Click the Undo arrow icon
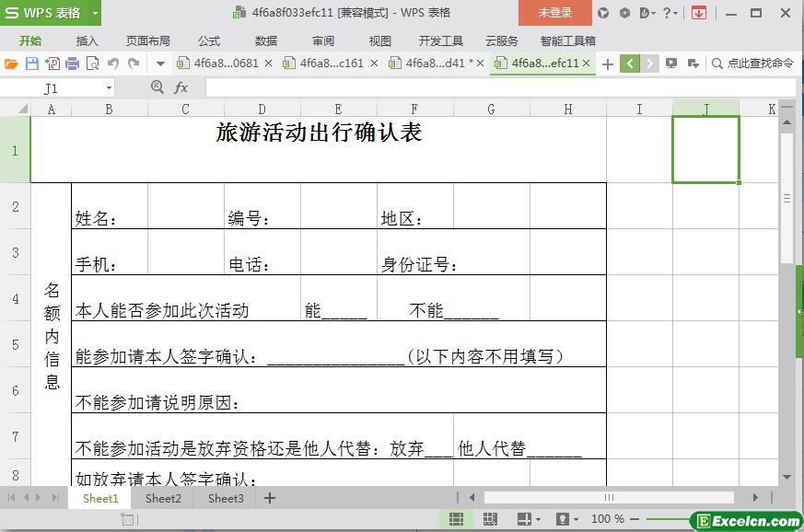This screenshot has width=804, height=532. tap(112, 64)
